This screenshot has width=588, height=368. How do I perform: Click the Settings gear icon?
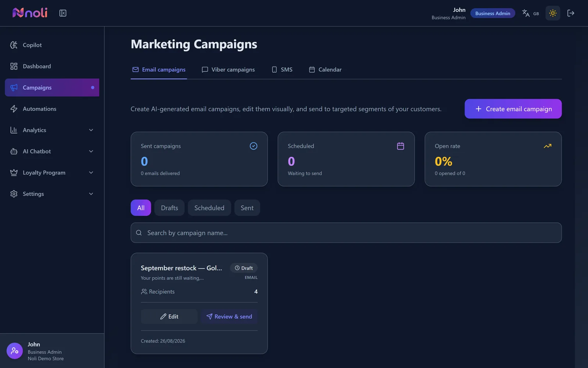14,194
